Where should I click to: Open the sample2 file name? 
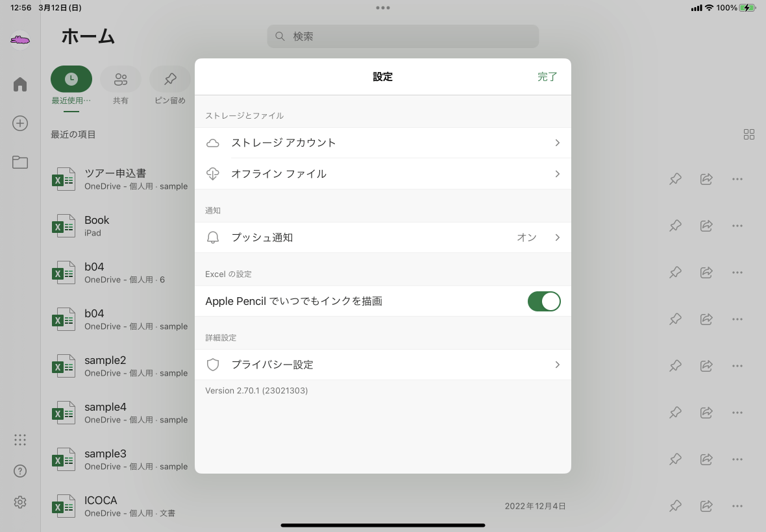click(x=105, y=360)
